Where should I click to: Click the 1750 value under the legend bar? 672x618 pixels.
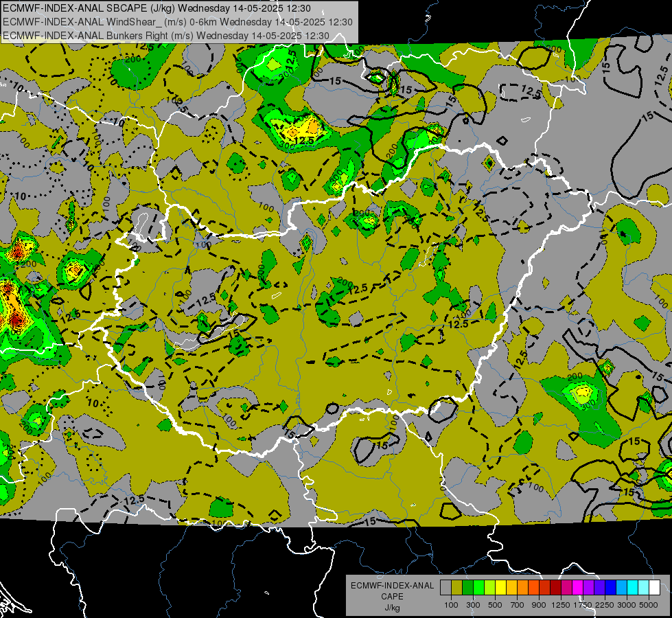(x=583, y=605)
